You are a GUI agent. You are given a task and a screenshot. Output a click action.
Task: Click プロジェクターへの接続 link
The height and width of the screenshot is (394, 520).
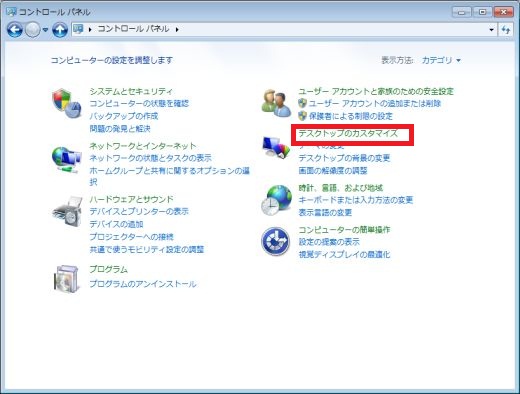pyautogui.click(x=131, y=237)
